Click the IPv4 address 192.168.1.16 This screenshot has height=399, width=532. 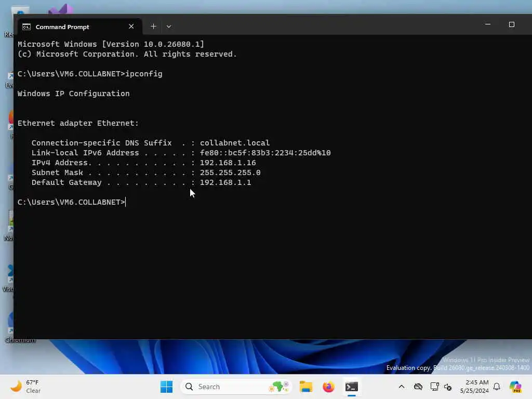click(228, 163)
